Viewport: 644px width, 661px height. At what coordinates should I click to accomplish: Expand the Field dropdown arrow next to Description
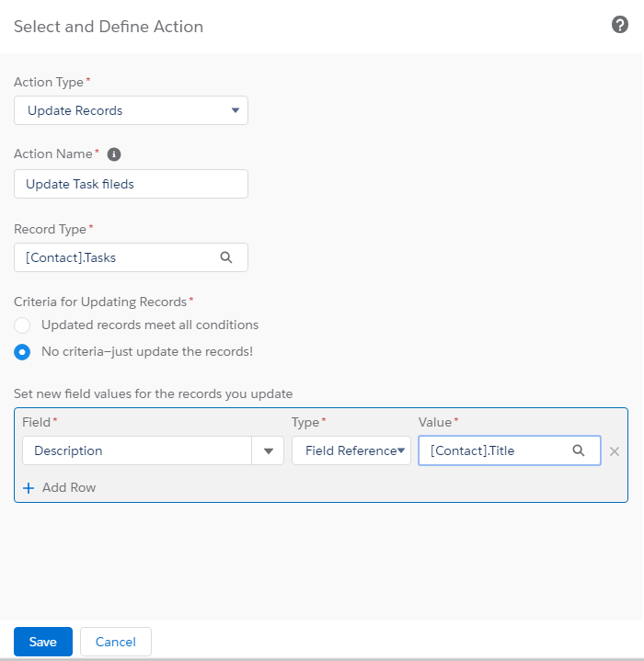click(269, 451)
